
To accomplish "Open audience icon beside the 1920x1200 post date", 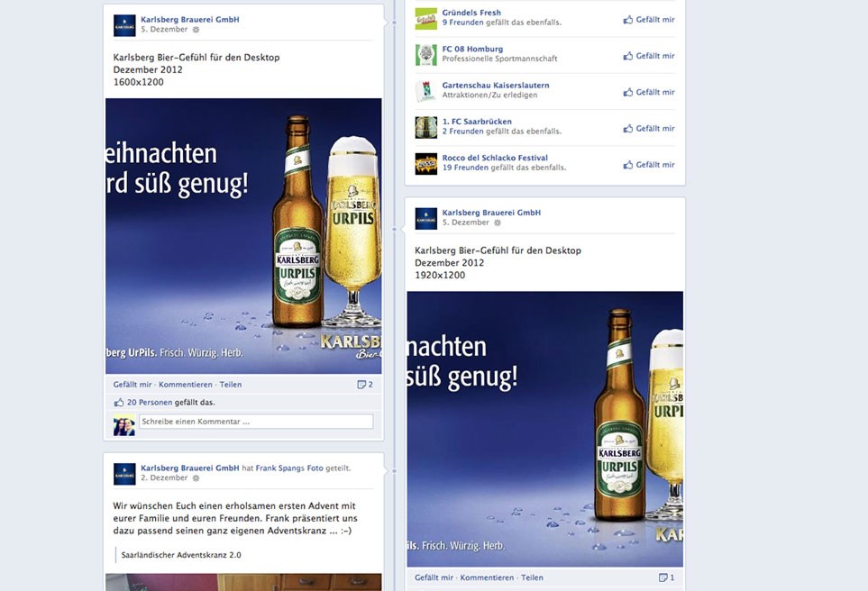I will coord(498,223).
